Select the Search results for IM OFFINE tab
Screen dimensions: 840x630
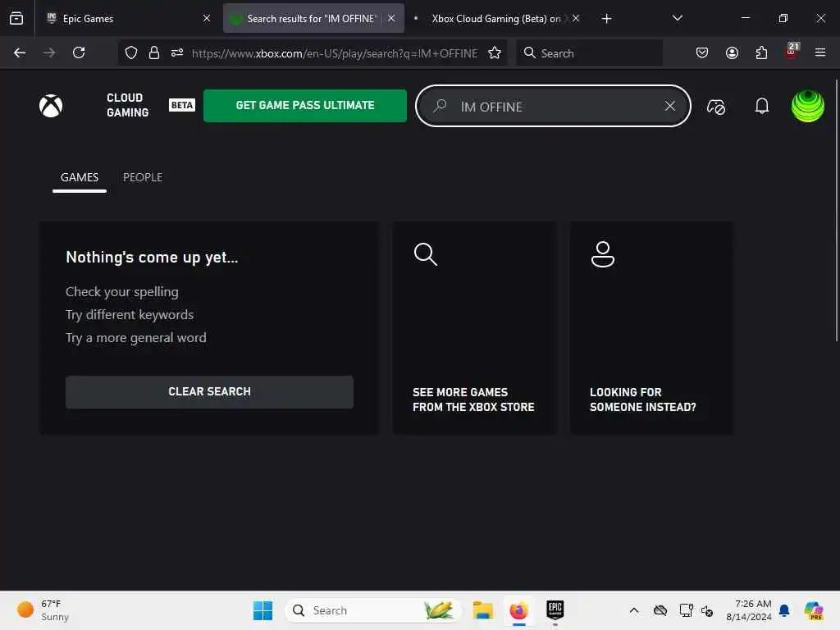tap(313, 18)
